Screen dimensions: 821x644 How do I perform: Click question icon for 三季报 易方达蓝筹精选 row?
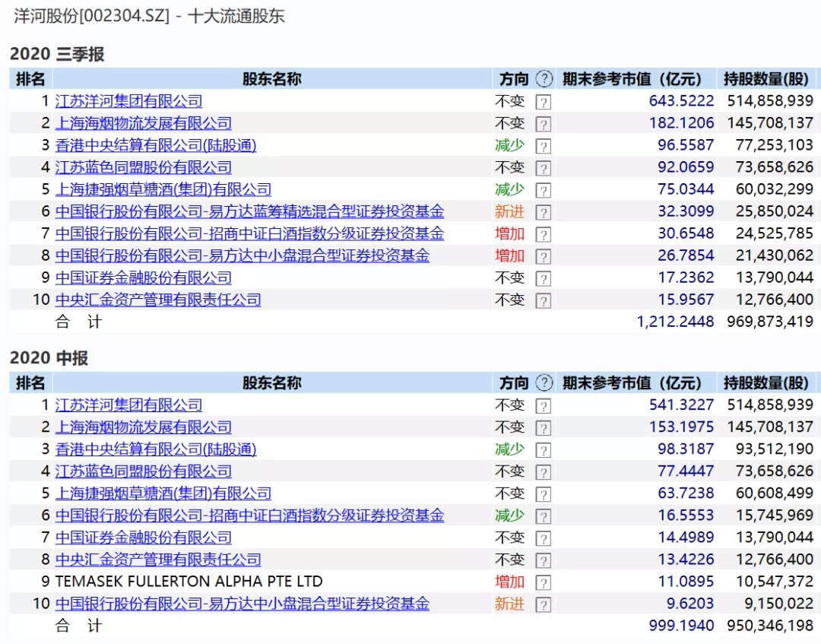[543, 213]
